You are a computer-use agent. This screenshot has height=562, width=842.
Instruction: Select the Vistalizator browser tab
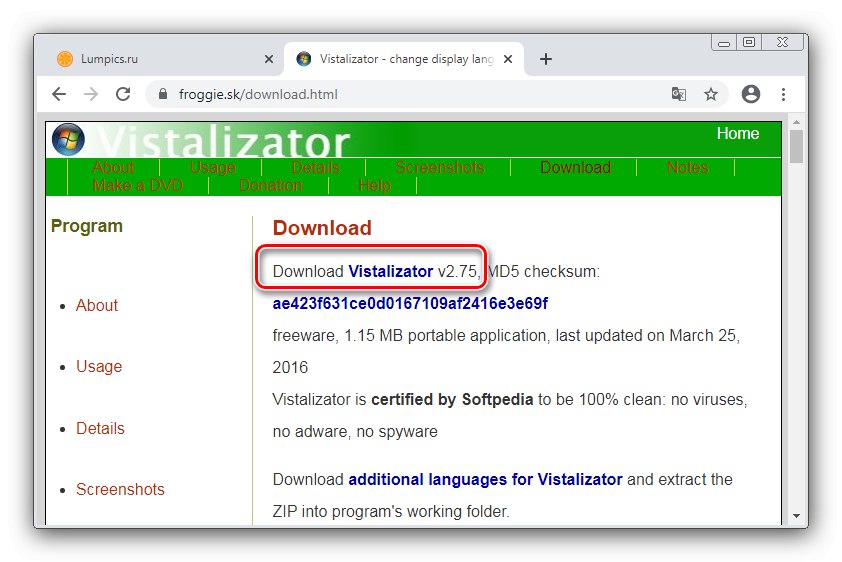pos(404,59)
